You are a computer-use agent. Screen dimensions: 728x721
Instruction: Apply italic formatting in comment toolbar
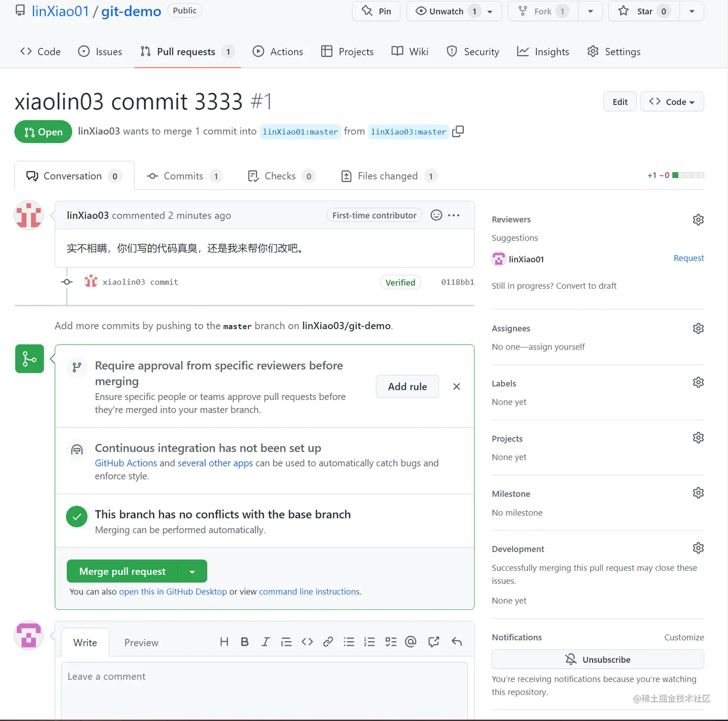click(265, 642)
